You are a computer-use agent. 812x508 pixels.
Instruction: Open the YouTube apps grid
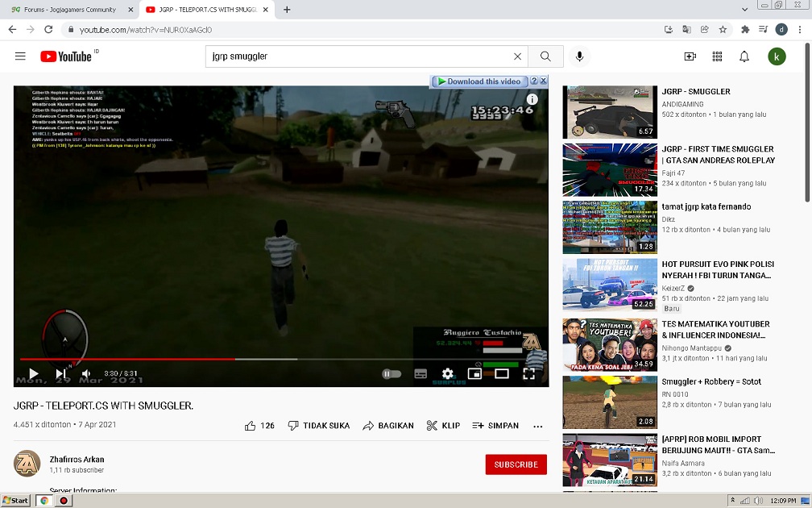(x=717, y=56)
